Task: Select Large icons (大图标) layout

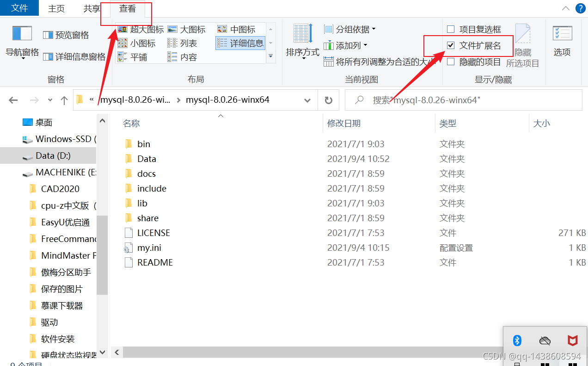Action: (187, 29)
